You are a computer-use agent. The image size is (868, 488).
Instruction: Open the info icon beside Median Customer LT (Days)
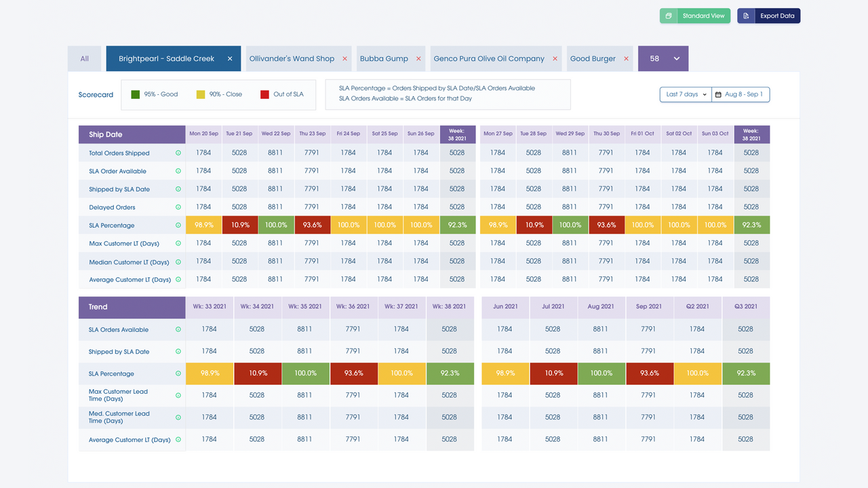(x=178, y=261)
